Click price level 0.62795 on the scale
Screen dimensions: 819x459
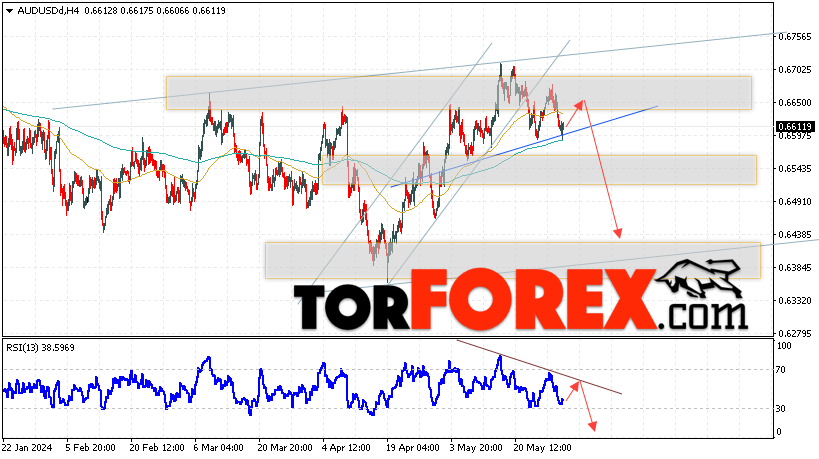click(x=794, y=333)
